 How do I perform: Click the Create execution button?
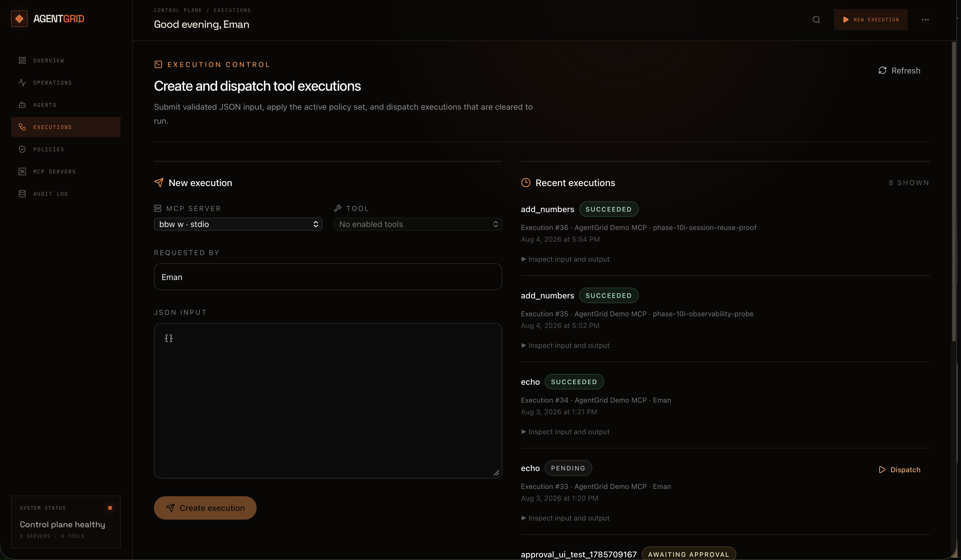205,508
